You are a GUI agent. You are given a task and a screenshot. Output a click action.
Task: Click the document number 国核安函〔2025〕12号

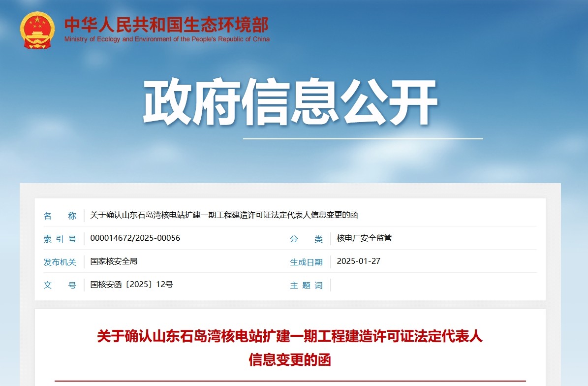[131, 285]
